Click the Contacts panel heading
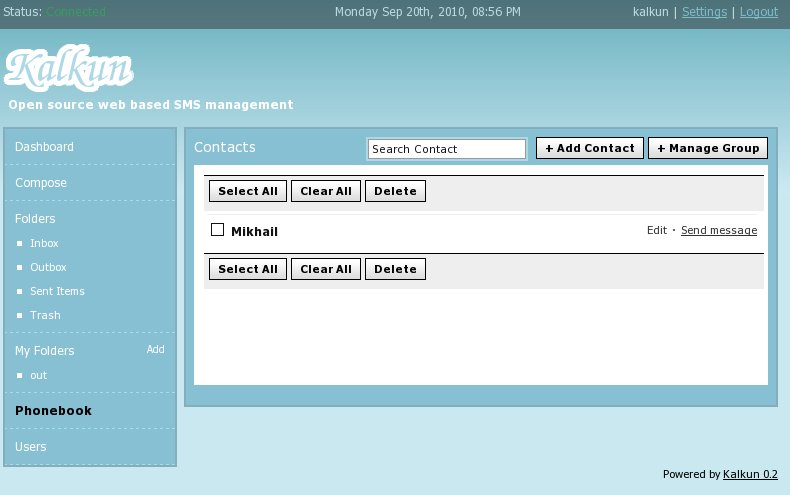The width and height of the screenshot is (790, 495). [225, 147]
